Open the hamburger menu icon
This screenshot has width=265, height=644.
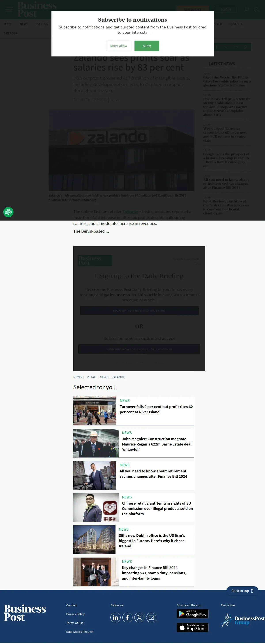point(9,9)
